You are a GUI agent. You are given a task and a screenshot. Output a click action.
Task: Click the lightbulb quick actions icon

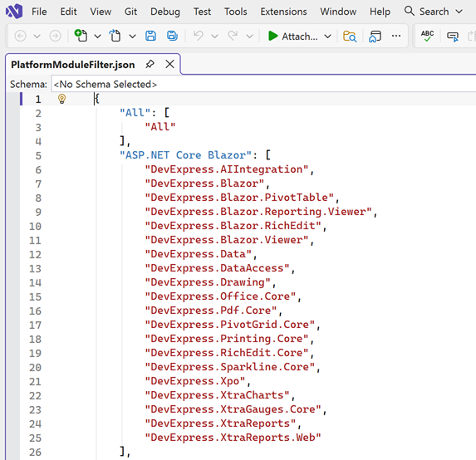62,99
